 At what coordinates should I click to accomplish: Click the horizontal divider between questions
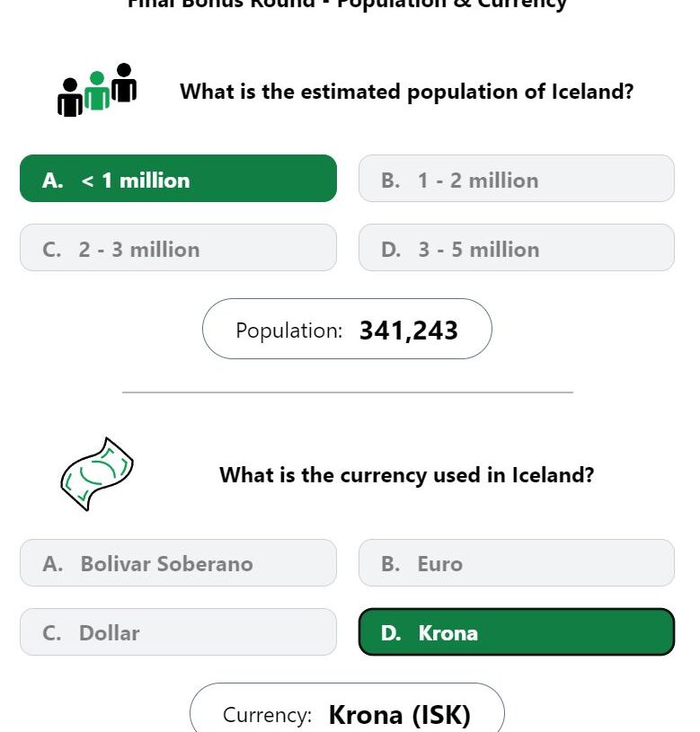click(348, 392)
